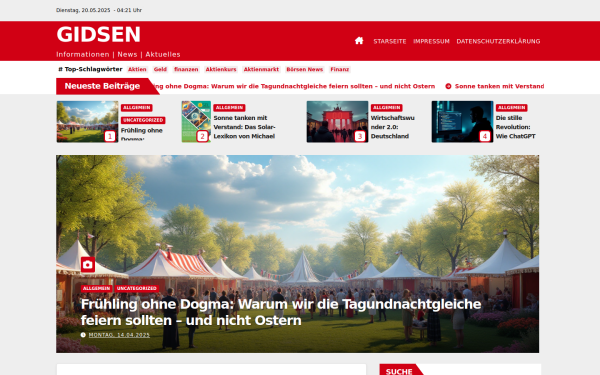Click the home icon in navigation
The height and width of the screenshot is (375, 600).
359,41
